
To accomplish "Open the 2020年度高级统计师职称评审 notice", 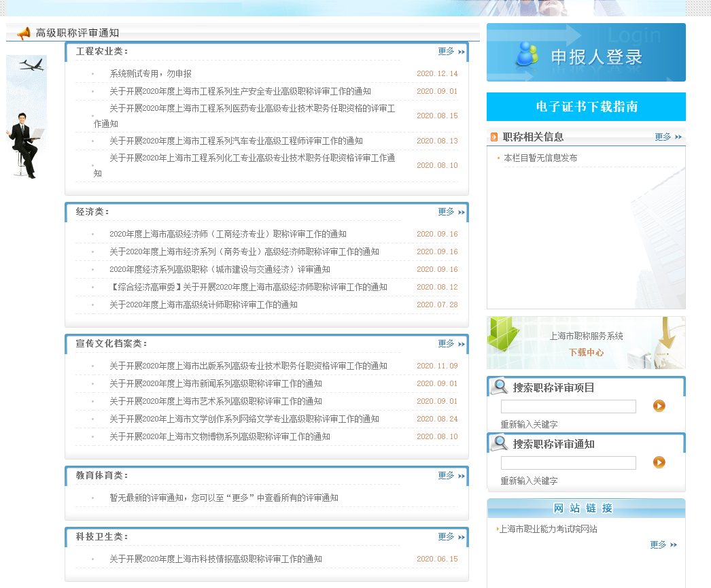I will (203, 305).
